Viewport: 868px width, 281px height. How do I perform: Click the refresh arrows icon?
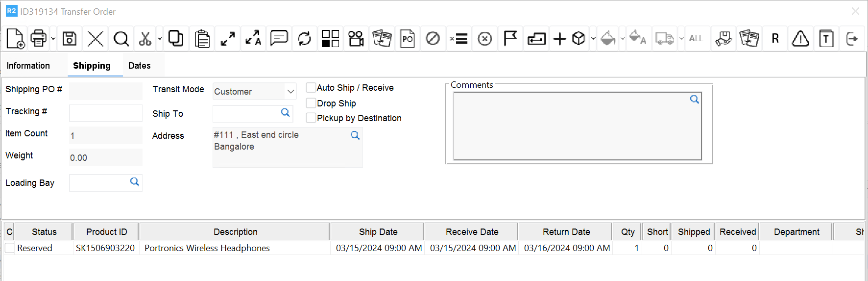pos(304,38)
